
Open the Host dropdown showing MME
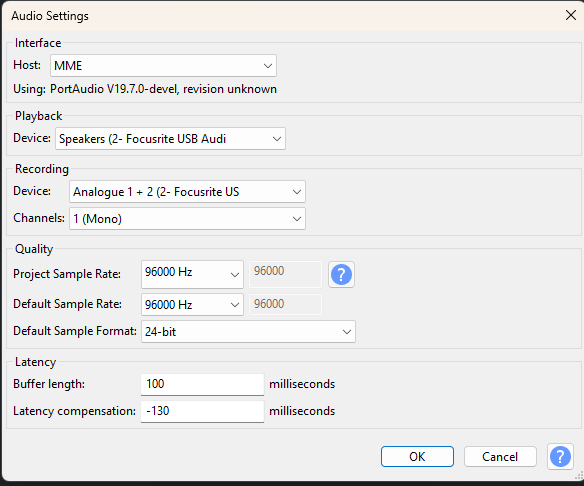click(x=163, y=66)
